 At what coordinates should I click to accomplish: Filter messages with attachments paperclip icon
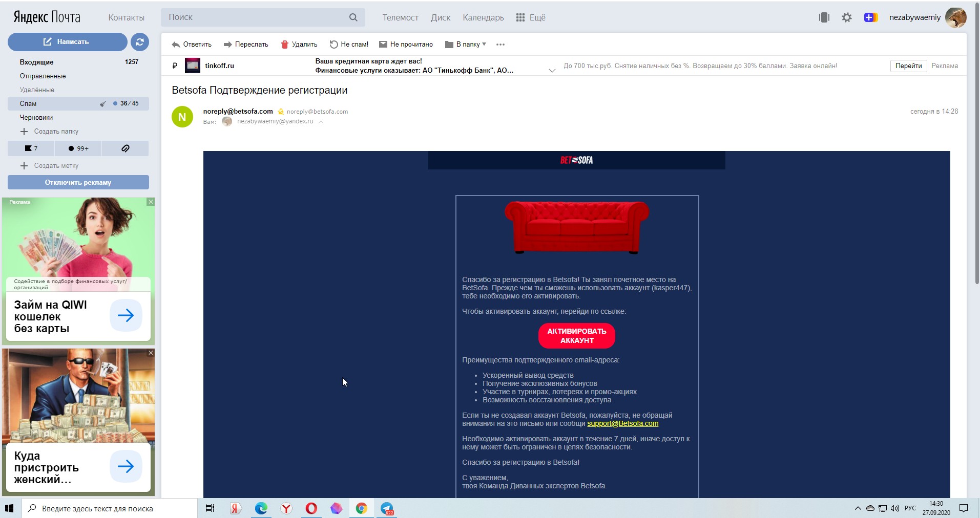[126, 148]
